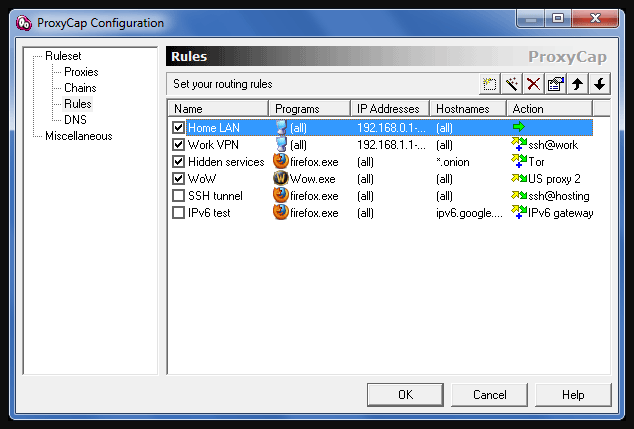Viewport: 634px width, 429px height.
Task: Sort by the Name column header
Action: click(x=218, y=109)
